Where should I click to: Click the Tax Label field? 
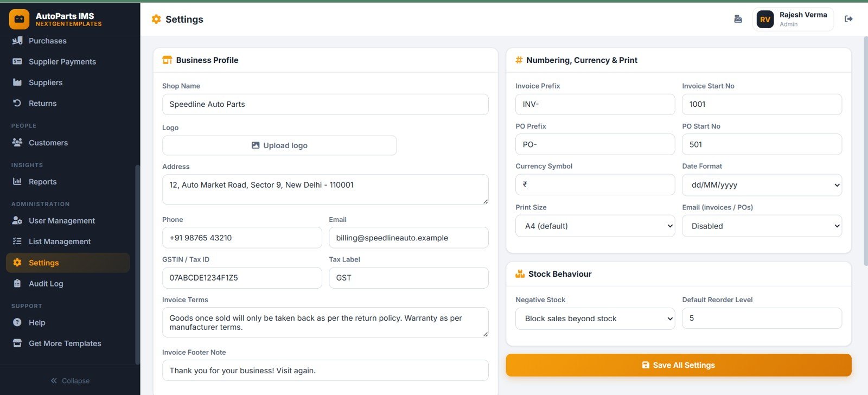point(409,278)
